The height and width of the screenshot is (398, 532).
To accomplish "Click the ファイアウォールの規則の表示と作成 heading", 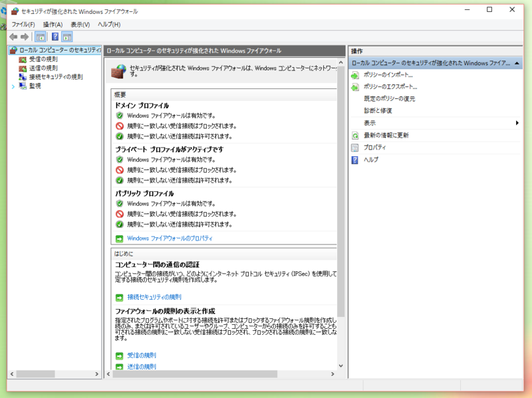I will click(165, 311).
